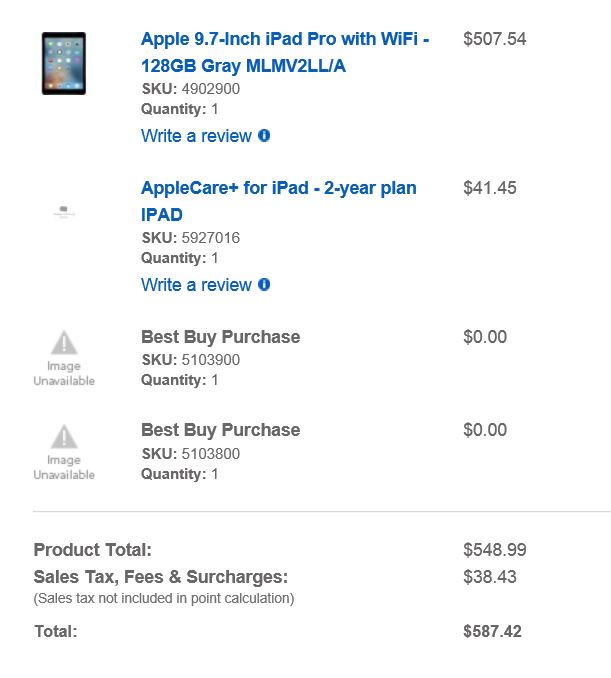Open the AppleCare+ product thumbnail

(x=64, y=212)
